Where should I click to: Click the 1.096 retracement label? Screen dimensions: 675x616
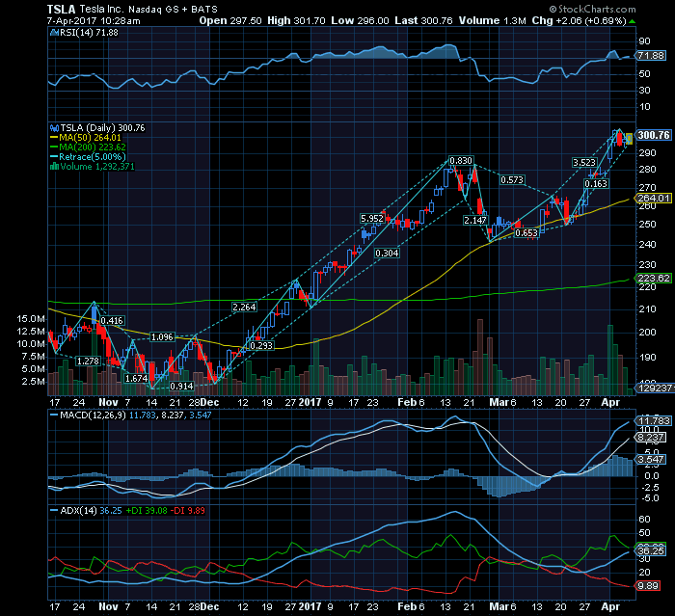point(162,337)
